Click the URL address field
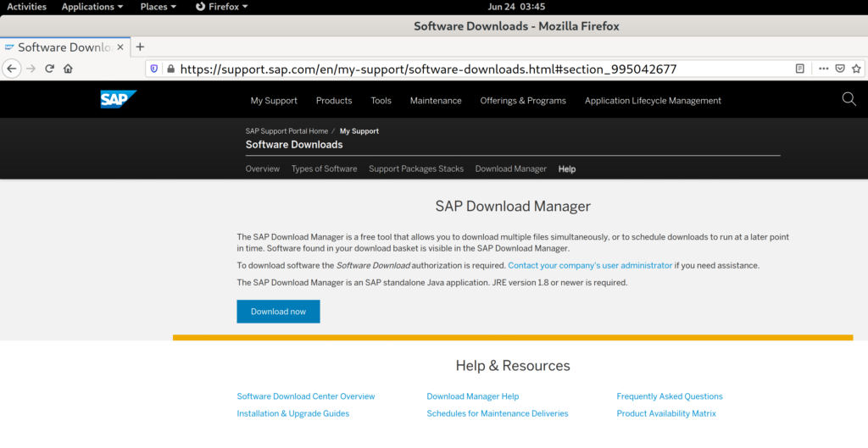Image resolution: width=868 pixels, height=448 pixels. tap(475, 69)
